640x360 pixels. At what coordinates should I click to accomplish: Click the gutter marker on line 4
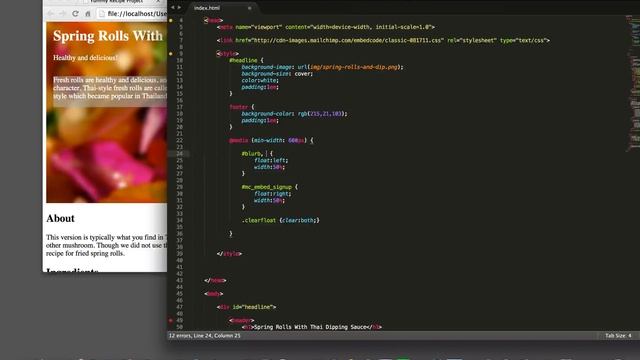click(x=171, y=20)
